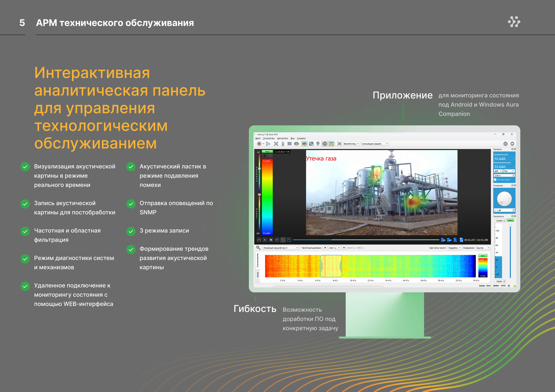Screen dimensions: 555x392
Task: Click the export MP4 file icon
Action: pyautogui.click(x=443, y=240)
